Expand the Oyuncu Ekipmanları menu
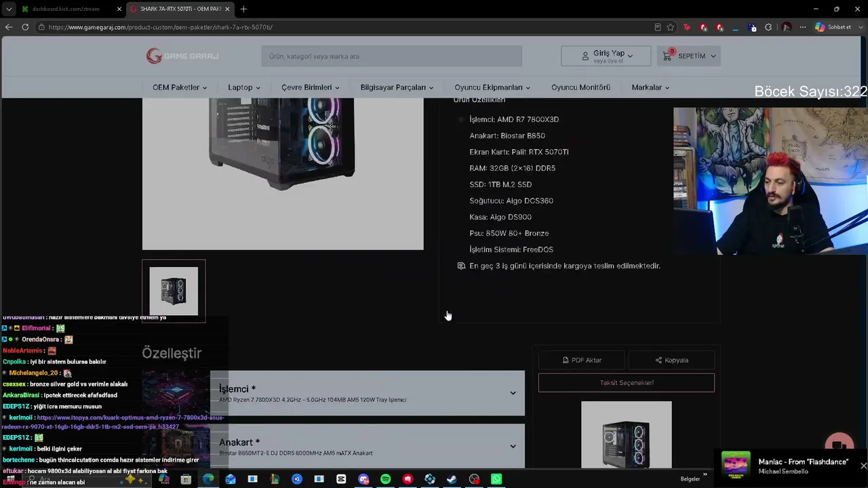The image size is (868, 488). pyautogui.click(x=492, y=87)
